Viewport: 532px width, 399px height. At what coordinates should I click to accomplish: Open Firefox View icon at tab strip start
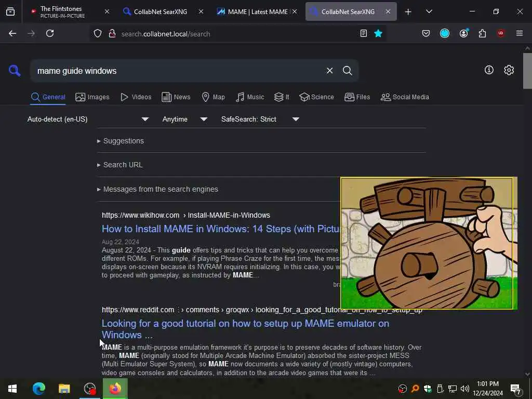coord(10,11)
